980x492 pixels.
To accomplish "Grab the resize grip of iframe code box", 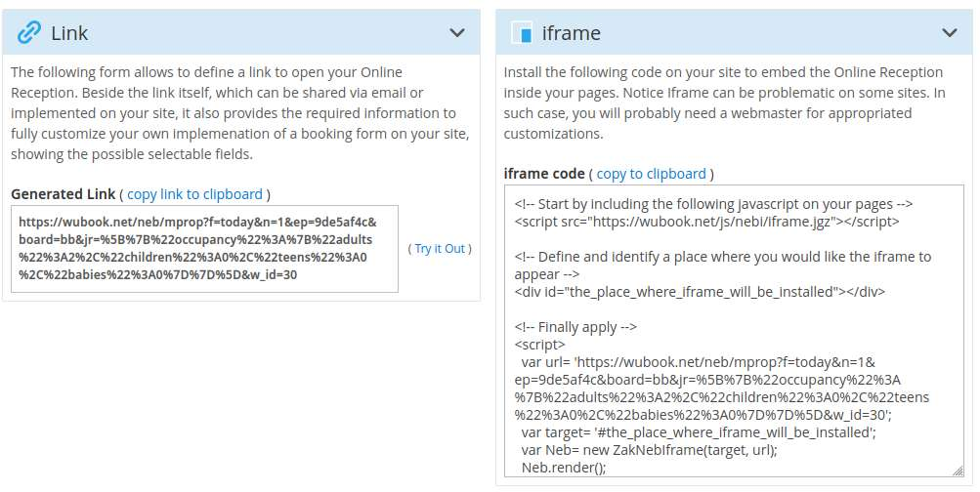I will (x=958, y=471).
